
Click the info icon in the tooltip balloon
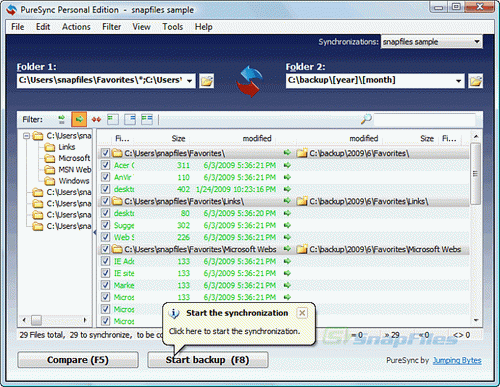tap(174, 313)
